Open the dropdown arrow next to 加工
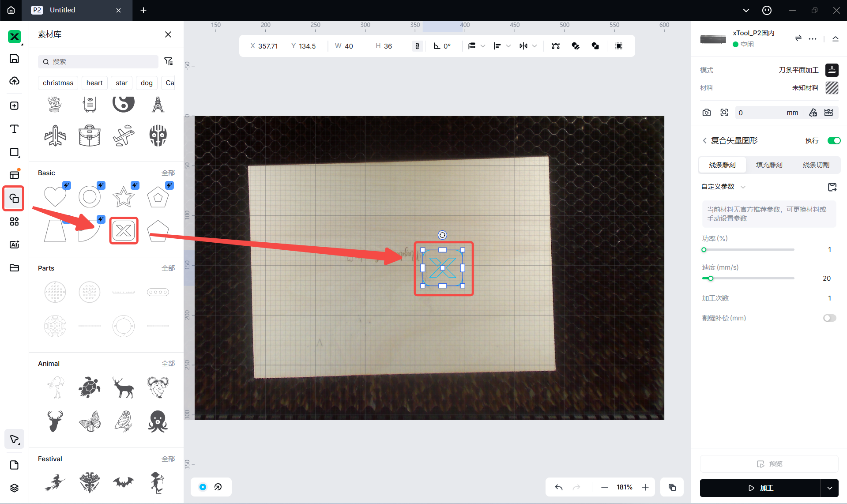847x504 pixels. pyautogui.click(x=830, y=488)
